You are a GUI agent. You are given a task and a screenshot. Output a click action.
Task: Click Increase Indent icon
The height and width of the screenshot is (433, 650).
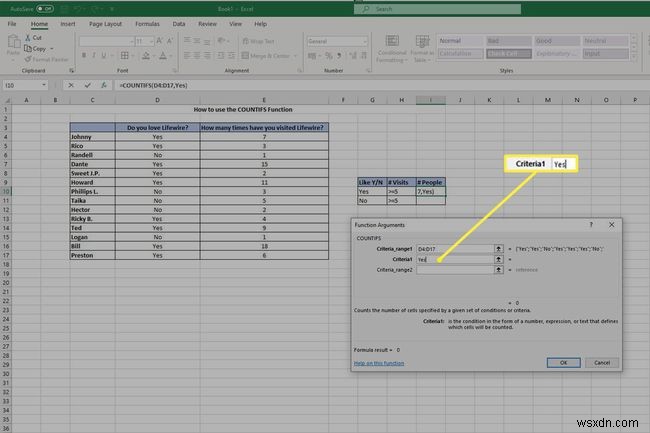click(x=231, y=56)
